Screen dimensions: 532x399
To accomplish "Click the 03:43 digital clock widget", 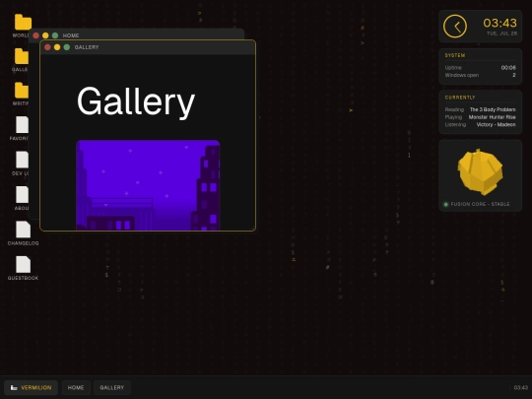I will click(x=499, y=23).
